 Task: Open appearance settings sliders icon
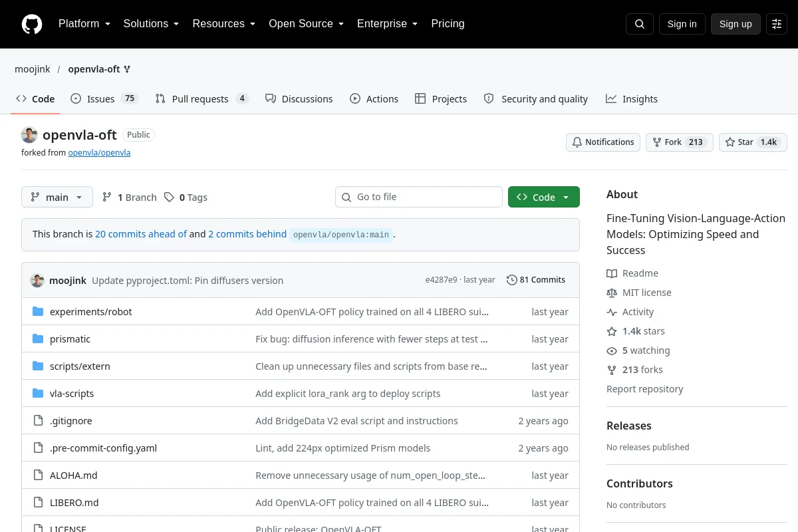(777, 24)
